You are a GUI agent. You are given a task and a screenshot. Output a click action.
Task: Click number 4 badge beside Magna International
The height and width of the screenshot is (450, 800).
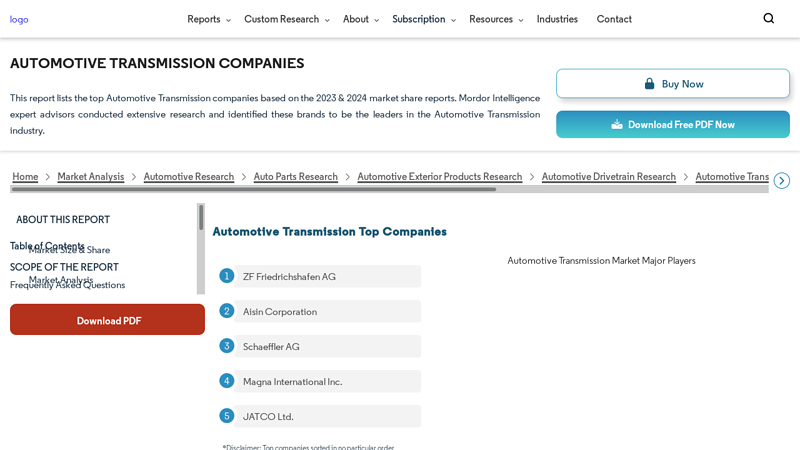pos(227,381)
